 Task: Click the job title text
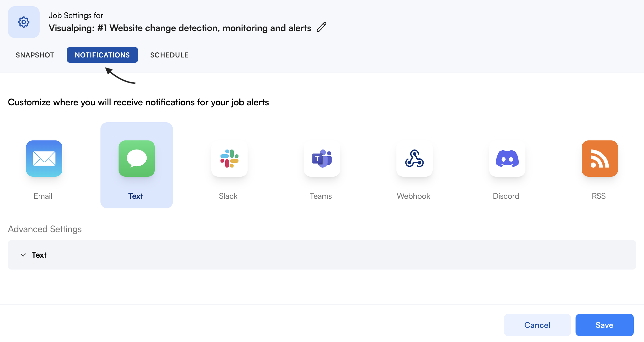pyautogui.click(x=180, y=28)
